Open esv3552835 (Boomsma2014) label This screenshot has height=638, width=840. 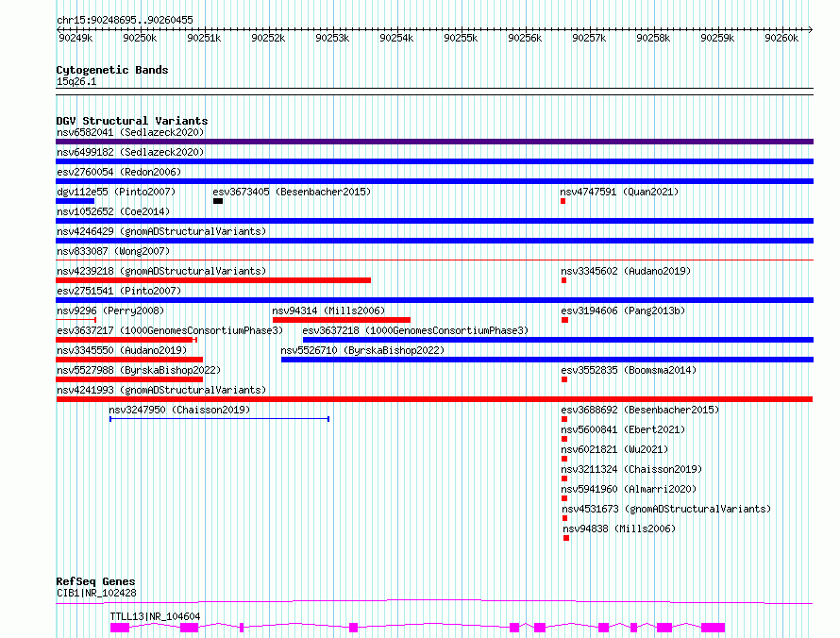pyautogui.click(x=629, y=370)
